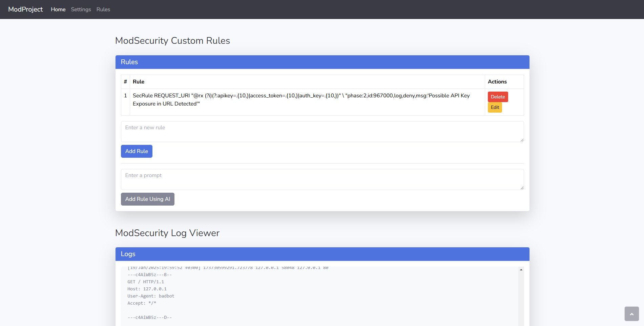
Task: Click the new rule textarea resize handle
Action: (x=522, y=140)
